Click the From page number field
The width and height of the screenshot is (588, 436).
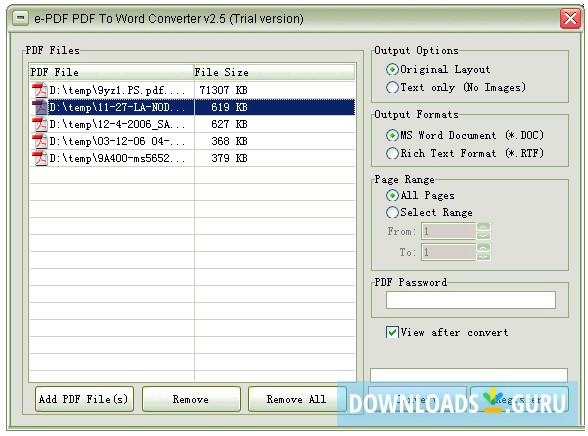coord(449,231)
